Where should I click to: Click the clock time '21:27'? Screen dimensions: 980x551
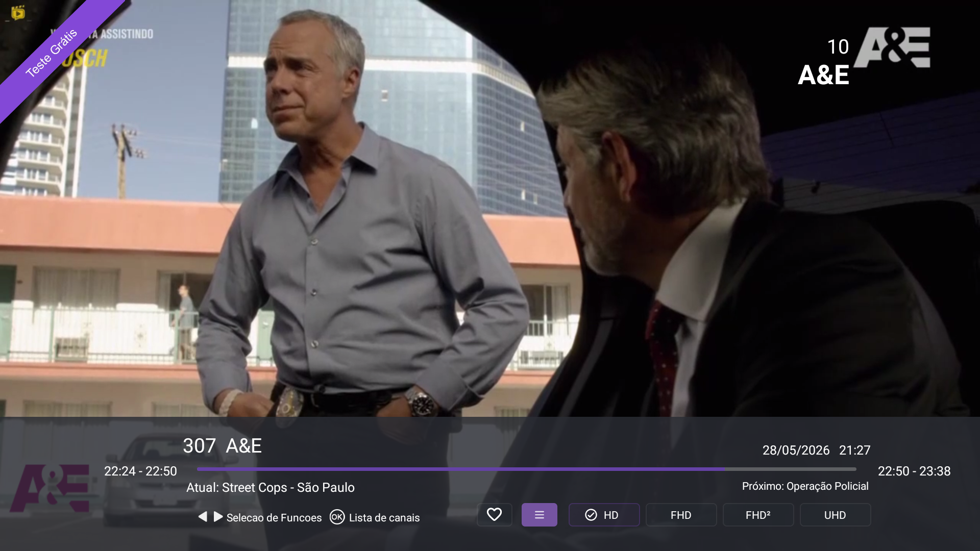(x=854, y=450)
